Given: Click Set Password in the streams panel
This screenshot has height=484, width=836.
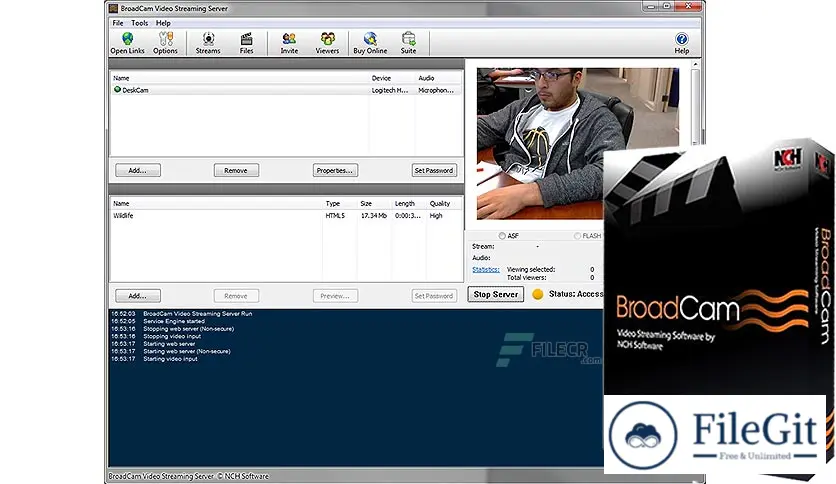Looking at the screenshot, I should coord(434,171).
